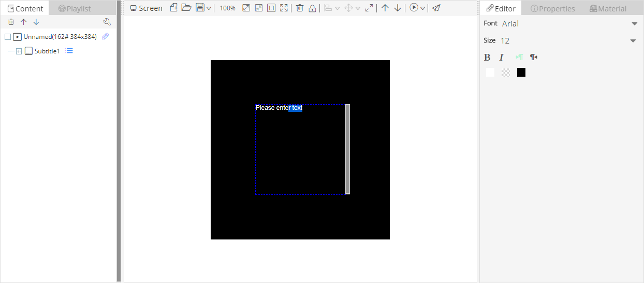Click the pencil edit icon beside Unnamed

(106, 36)
